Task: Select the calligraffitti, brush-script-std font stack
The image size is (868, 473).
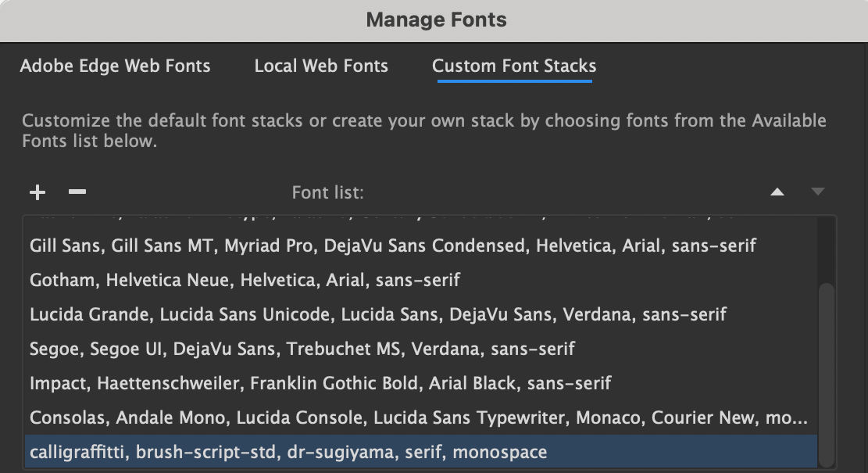Action: click(288, 452)
